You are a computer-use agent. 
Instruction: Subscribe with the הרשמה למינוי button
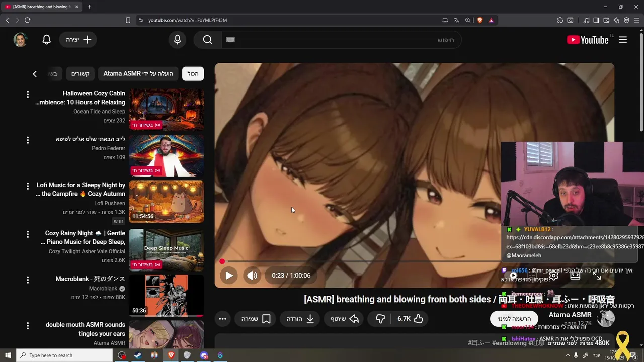click(x=514, y=319)
